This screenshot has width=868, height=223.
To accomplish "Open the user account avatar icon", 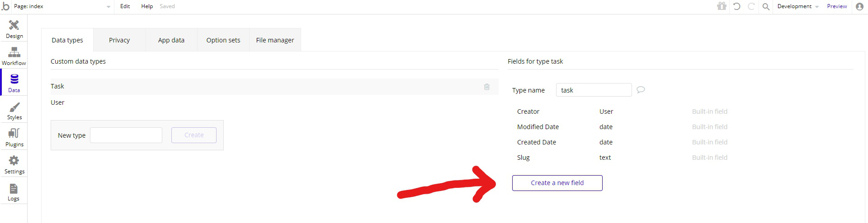I will 859,6.
